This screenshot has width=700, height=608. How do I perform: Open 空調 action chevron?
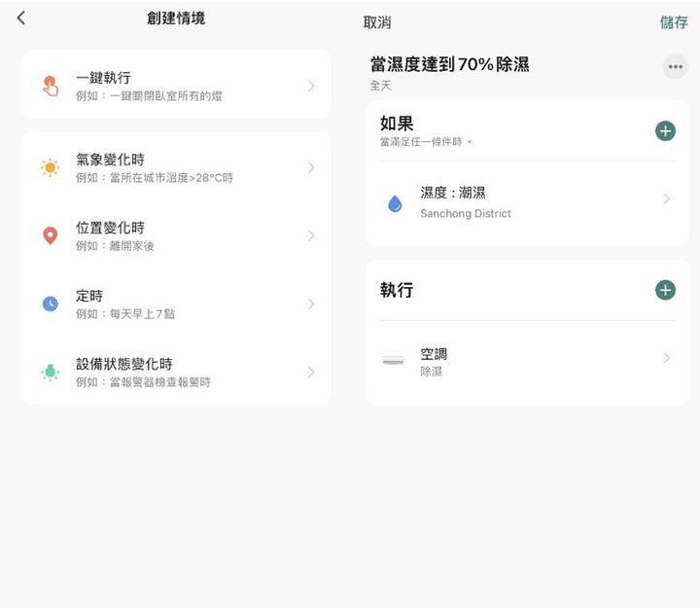click(667, 357)
